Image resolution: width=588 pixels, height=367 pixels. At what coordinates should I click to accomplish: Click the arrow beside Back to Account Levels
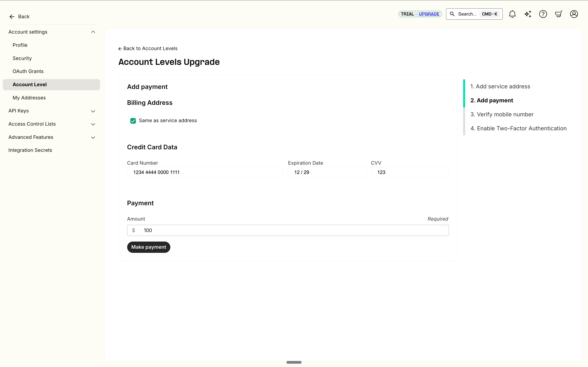120,48
